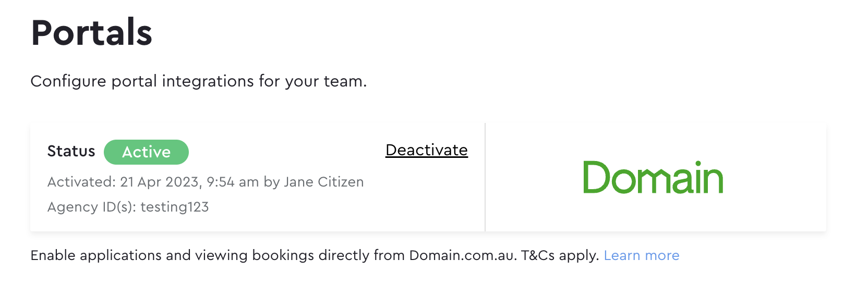Click the Activated label text
868x297 pixels.
click(81, 182)
